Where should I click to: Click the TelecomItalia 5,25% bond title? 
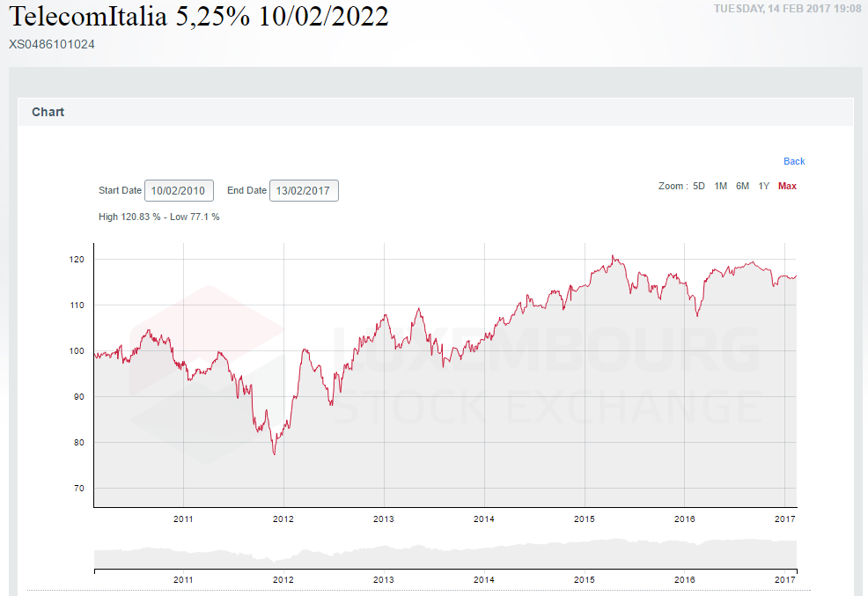[199, 16]
